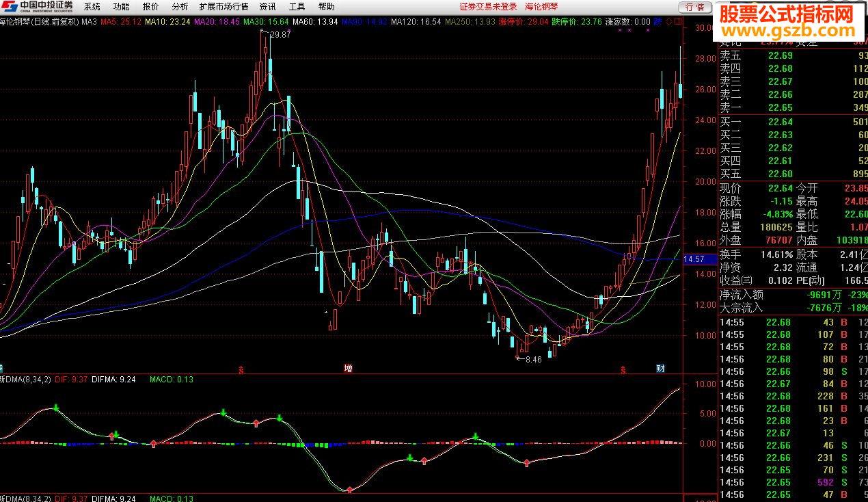Click the 现价 22.64 value
This screenshot has width=868, height=502.
pyautogui.click(x=780, y=188)
